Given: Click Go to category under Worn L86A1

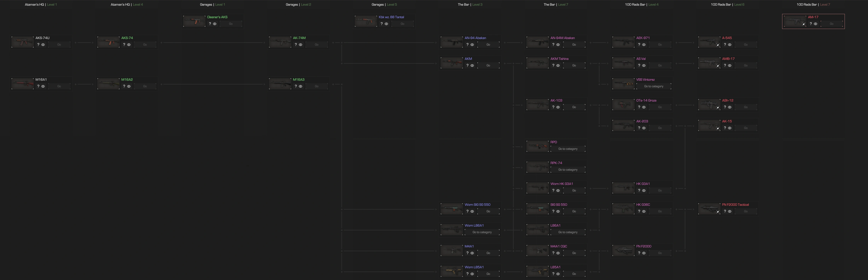Looking at the screenshot, I should point(482,232).
